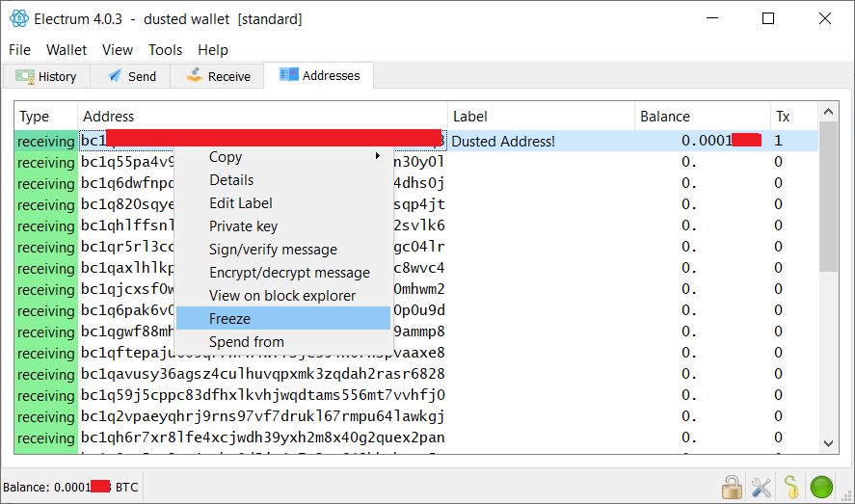Select address ending in n30y0l
This screenshot has width=855, height=504.
point(263,162)
